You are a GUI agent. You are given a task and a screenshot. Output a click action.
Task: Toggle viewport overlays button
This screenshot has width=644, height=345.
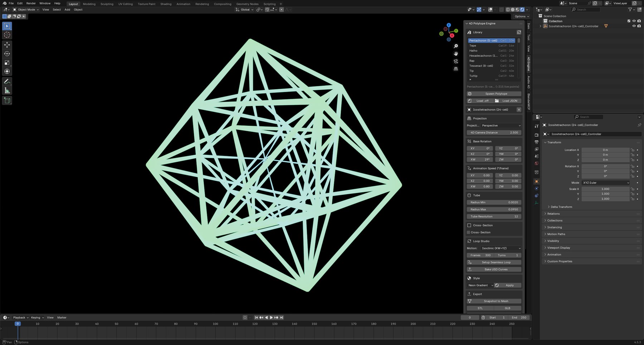[x=491, y=10]
